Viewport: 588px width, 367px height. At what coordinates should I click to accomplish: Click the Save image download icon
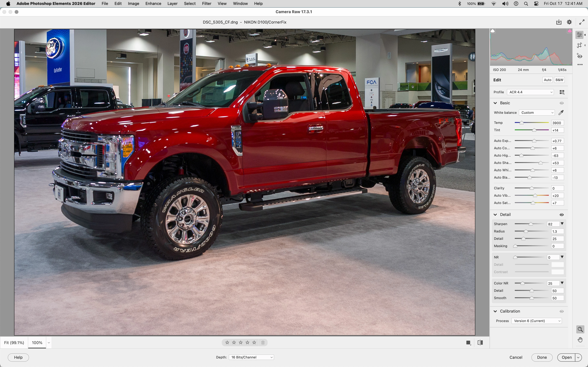[559, 22]
